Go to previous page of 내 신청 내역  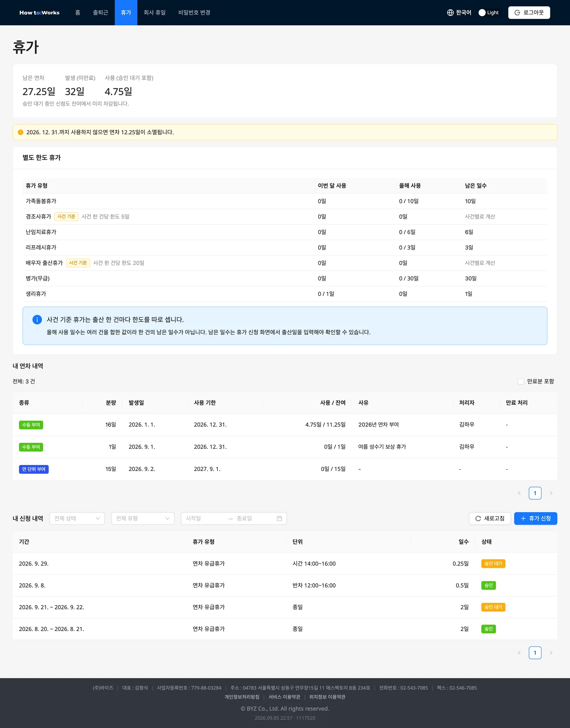click(519, 653)
